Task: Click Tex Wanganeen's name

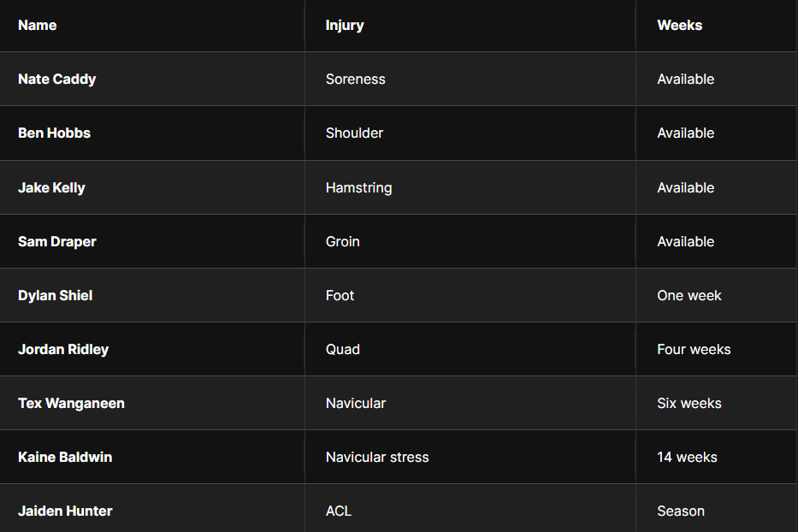Action: tap(71, 403)
